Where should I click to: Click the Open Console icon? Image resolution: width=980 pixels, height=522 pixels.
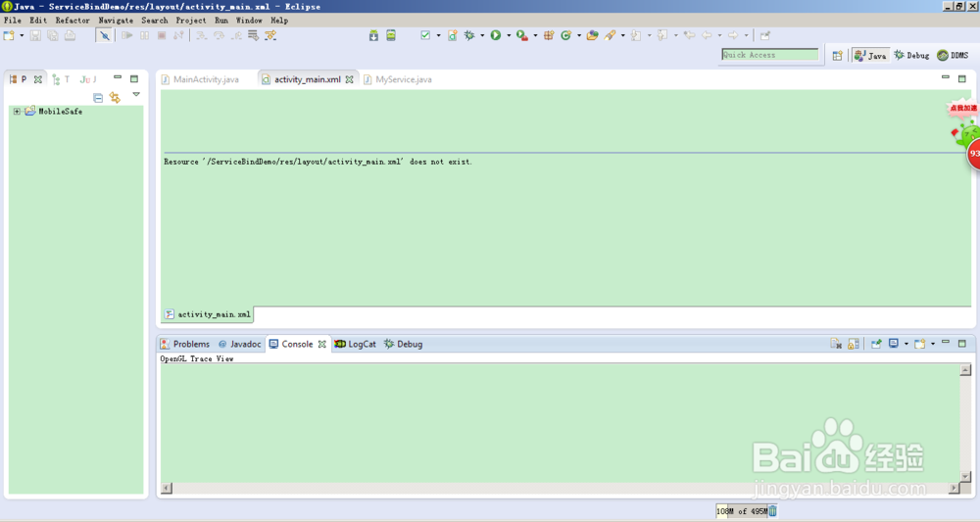click(920, 344)
